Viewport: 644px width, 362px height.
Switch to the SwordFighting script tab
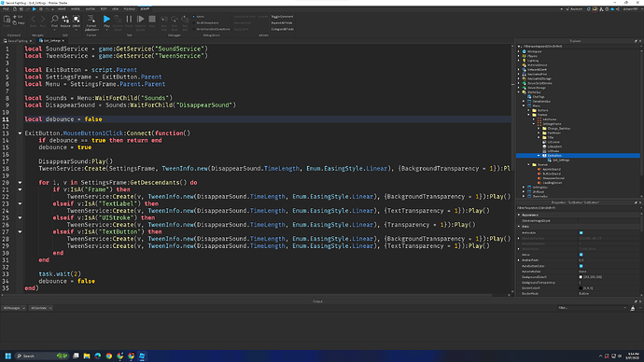point(17,41)
